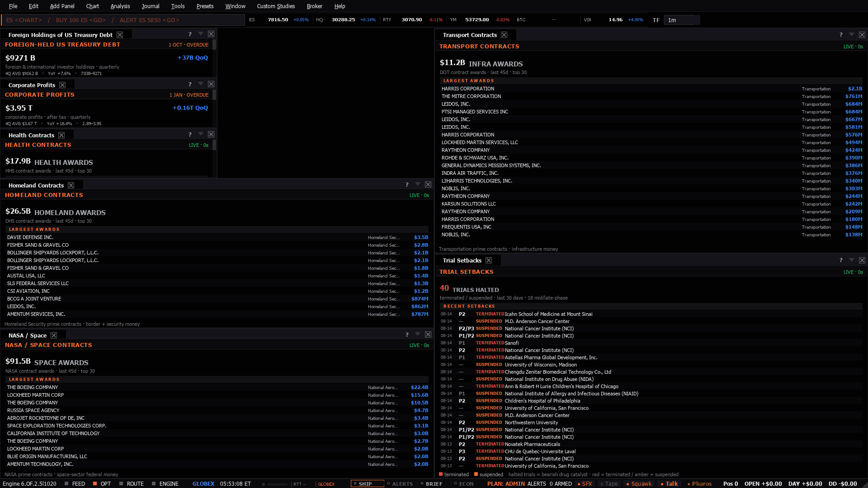The height and width of the screenshot is (488, 868).
Task: Open help icon on Transport Contracts panel
Action: point(841,35)
